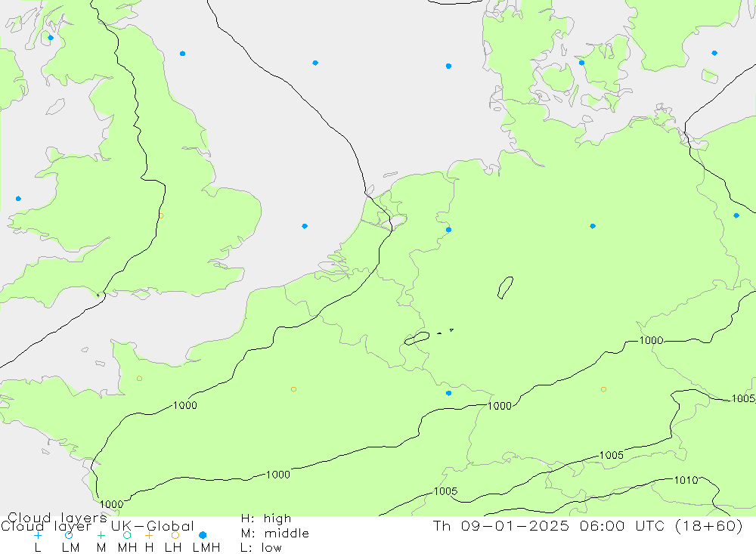Click the orange plus H legend symbol
Viewport: 756px width, 554px height.
click(x=149, y=535)
